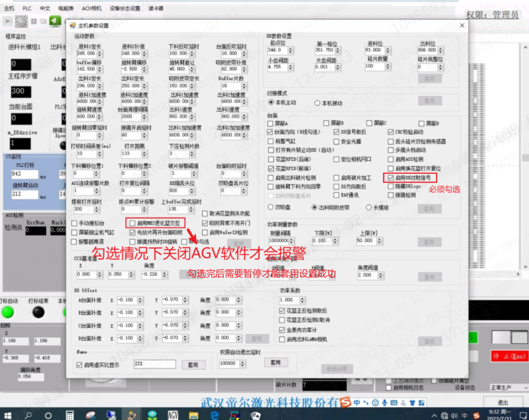Click the Sogou S icon in IME bar

pos(345,402)
